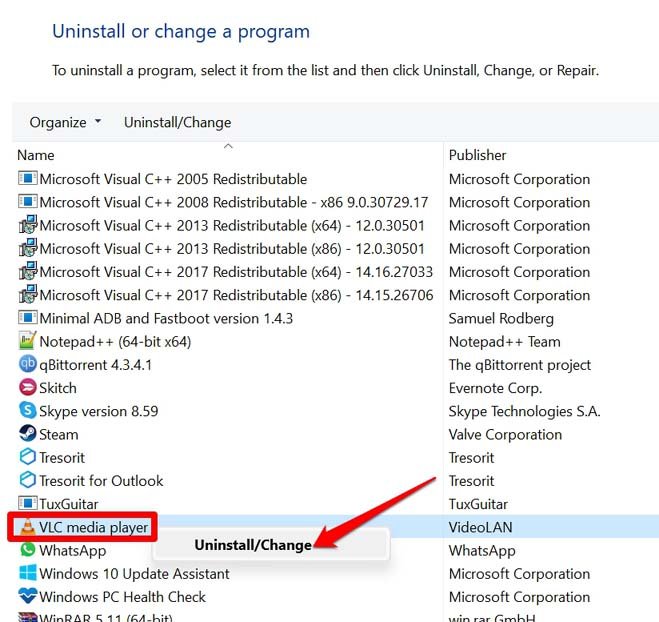Click the Microsoft Visual C++ 2005 Redistributable icon
The height and width of the screenshot is (622, 659).
[x=28, y=179]
